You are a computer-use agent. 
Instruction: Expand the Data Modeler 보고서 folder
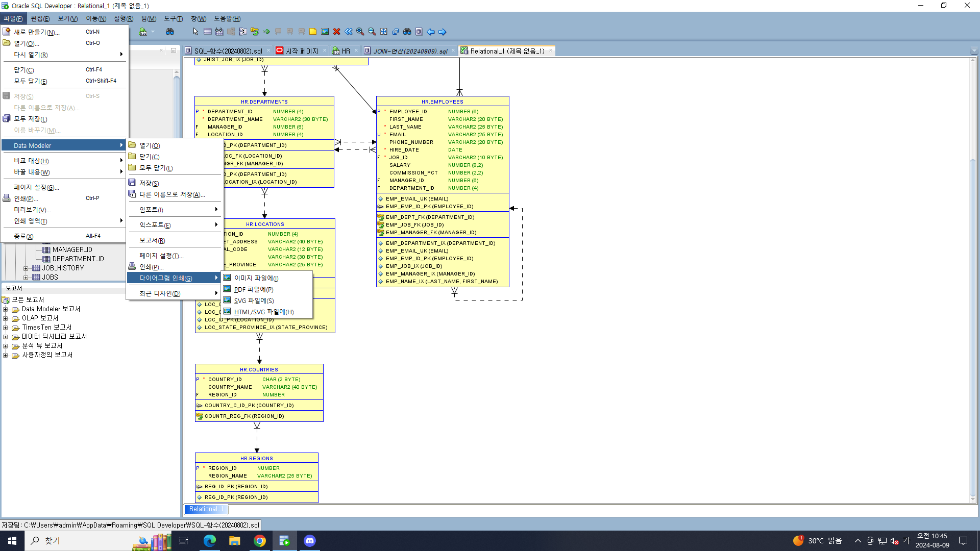6,309
